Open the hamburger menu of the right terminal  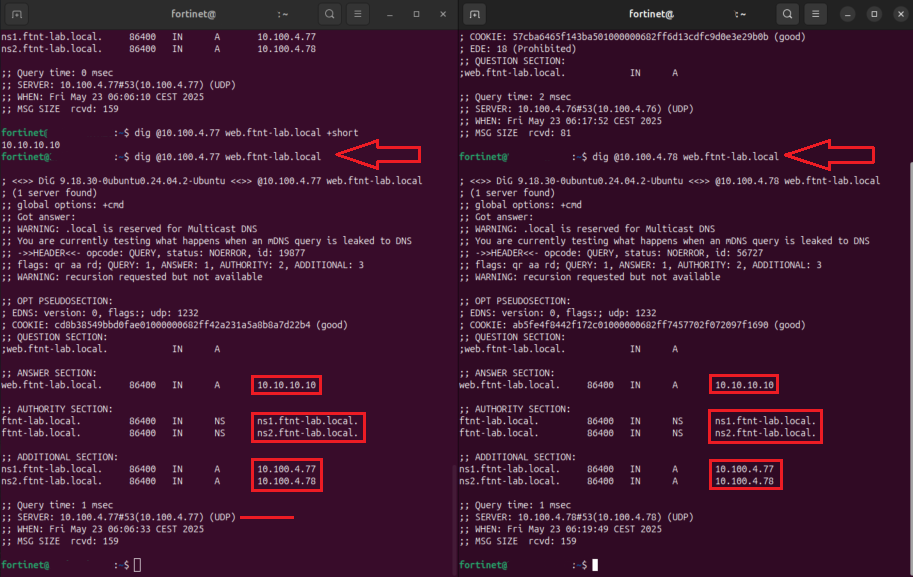(815, 14)
